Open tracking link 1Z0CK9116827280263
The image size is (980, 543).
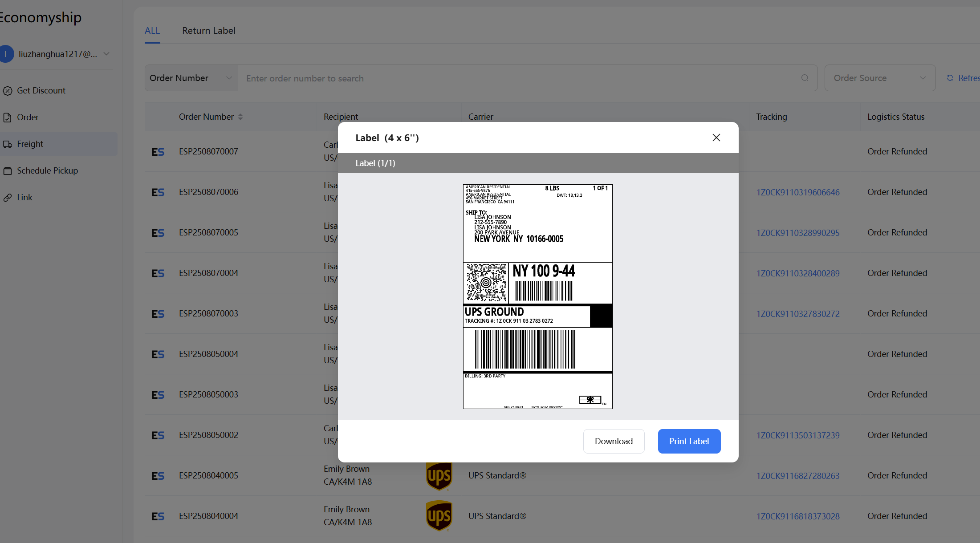[x=797, y=476]
